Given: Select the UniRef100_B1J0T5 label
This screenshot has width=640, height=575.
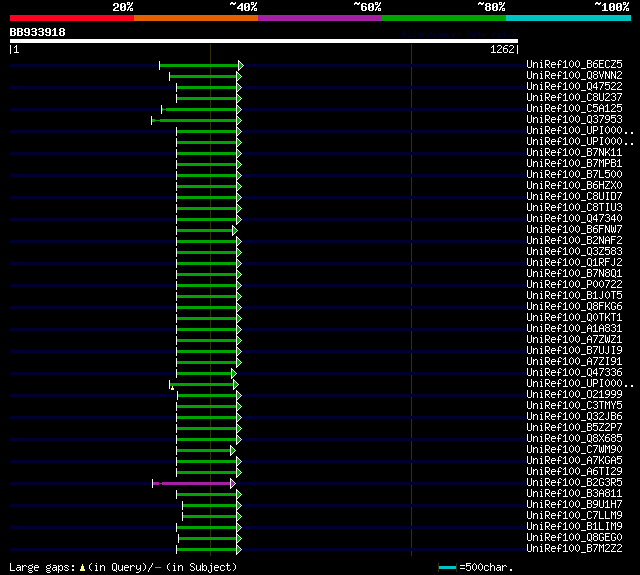Looking at the screenshot, I should coord(574,295).
